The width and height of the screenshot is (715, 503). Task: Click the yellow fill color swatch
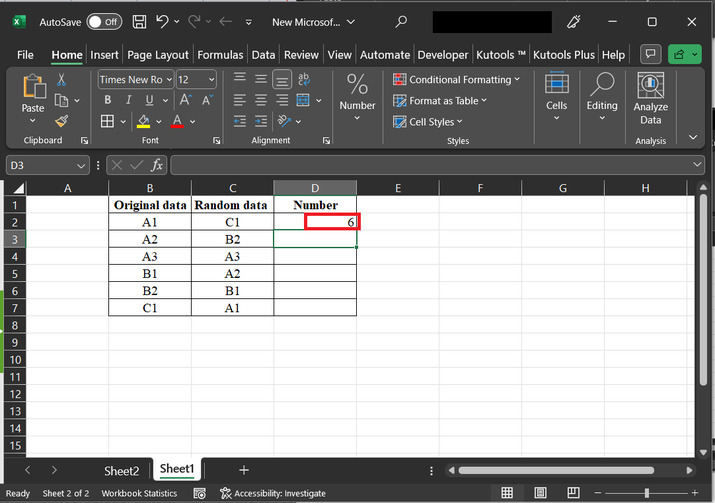click(x=143, y=121)
